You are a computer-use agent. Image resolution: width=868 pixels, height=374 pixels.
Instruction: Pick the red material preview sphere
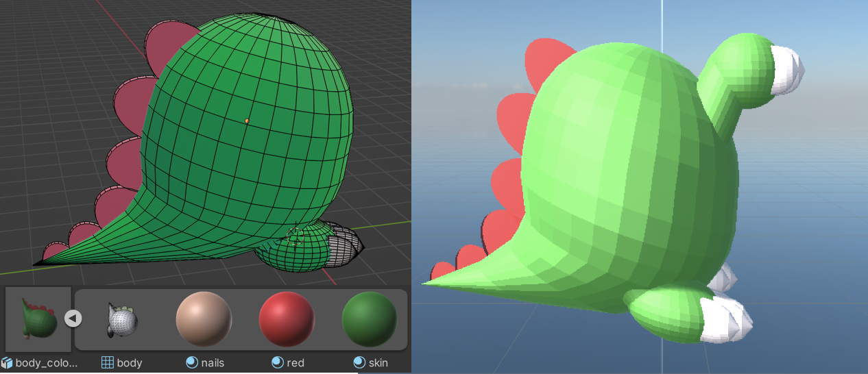tap(287, 319)
